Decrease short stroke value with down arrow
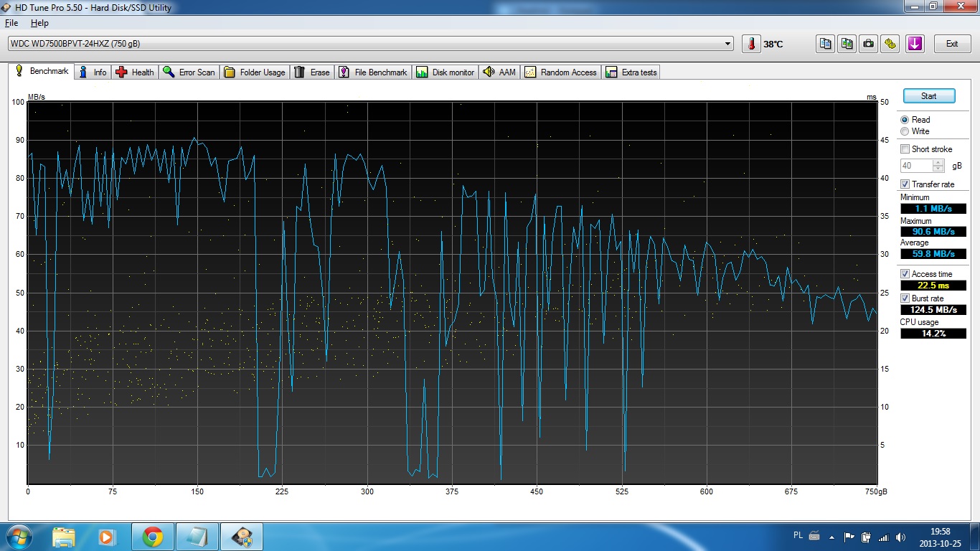Screen dimensions: 980x551 tap(938, 169)
